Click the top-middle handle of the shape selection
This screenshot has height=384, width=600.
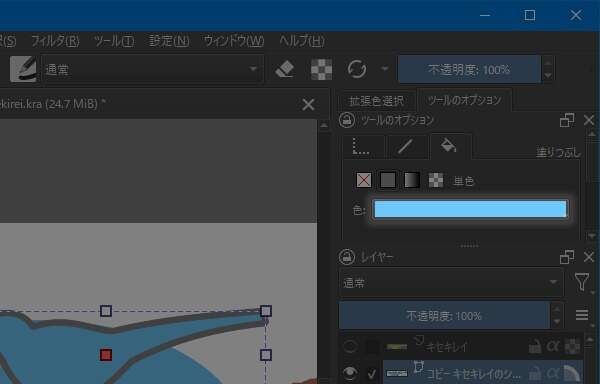106,311
